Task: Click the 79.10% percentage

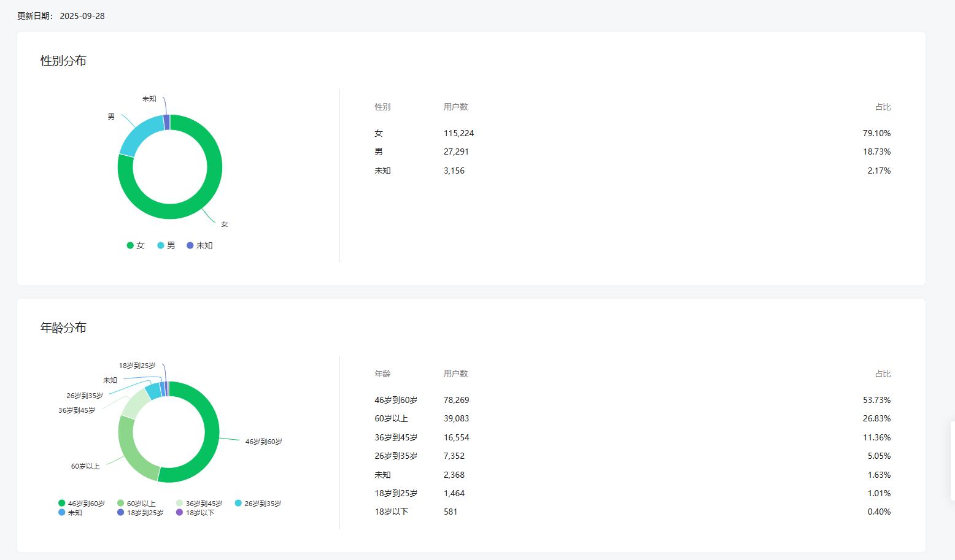Action: [876, 133]
